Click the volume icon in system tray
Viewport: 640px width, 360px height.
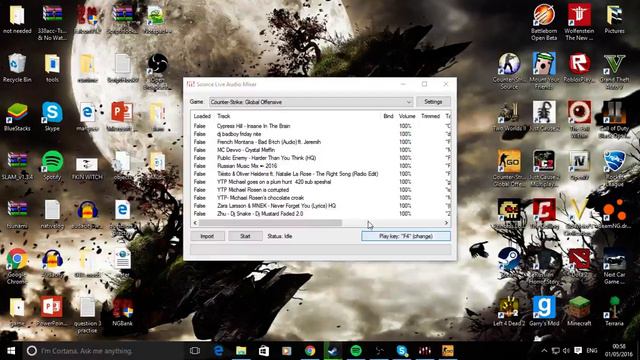[566, 351]
